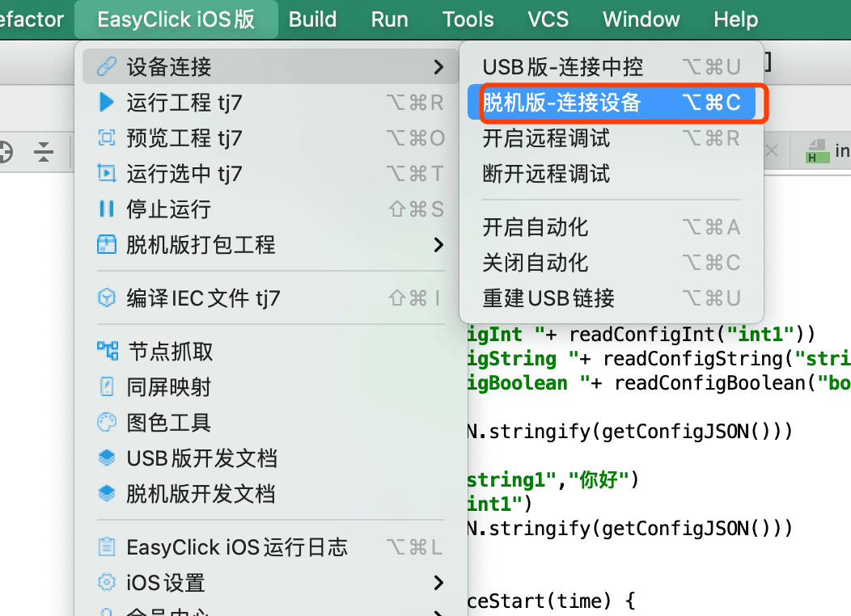851x616 pixels.
Task: Click the stack icon for USB版开发文档
Action: pyautogui.click(x=107, y=458)
